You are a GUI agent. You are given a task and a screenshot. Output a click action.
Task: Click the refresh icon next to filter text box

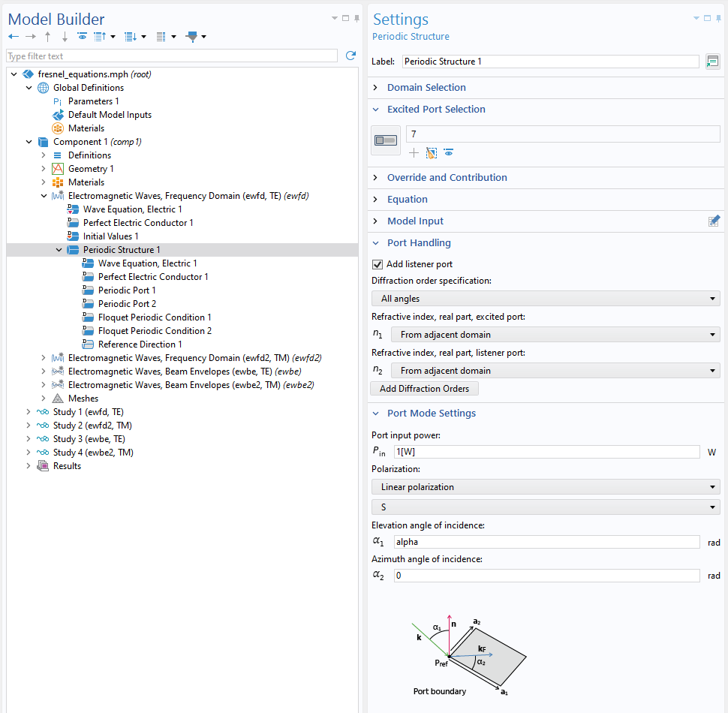(x=350, y=55)
